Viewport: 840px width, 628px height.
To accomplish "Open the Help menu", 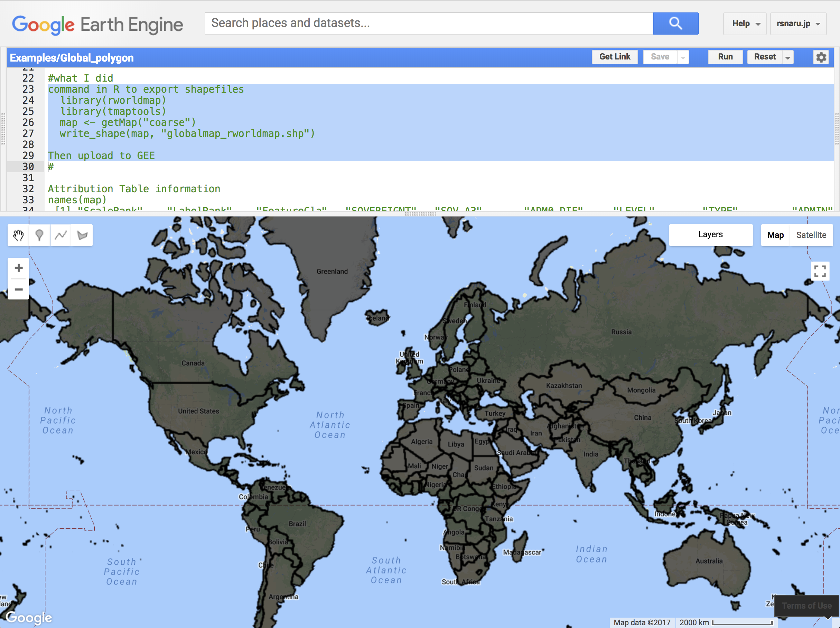I will (744, 24).
